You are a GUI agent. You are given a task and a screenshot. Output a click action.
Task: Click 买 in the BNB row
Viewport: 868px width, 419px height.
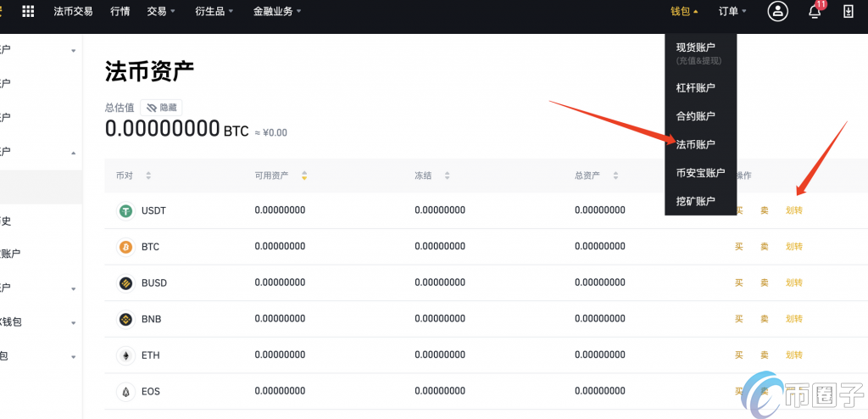tap(739, 319)
